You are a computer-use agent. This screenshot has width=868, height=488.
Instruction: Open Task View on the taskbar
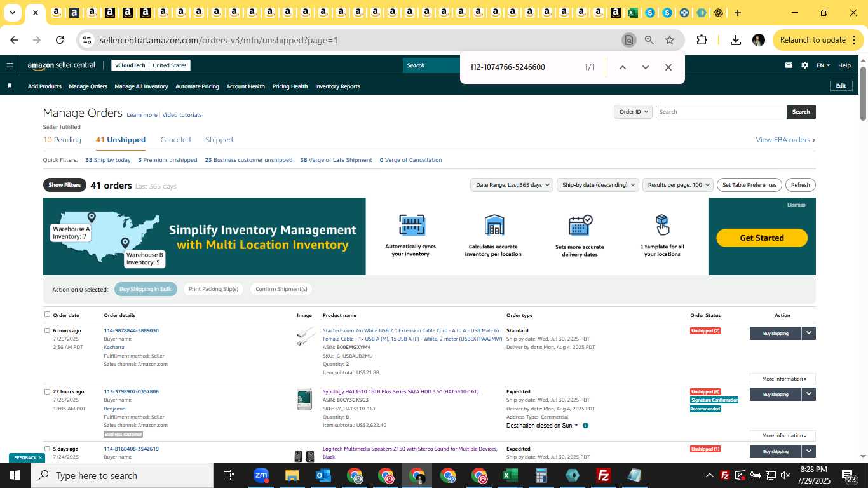click(x=229, y=475)
